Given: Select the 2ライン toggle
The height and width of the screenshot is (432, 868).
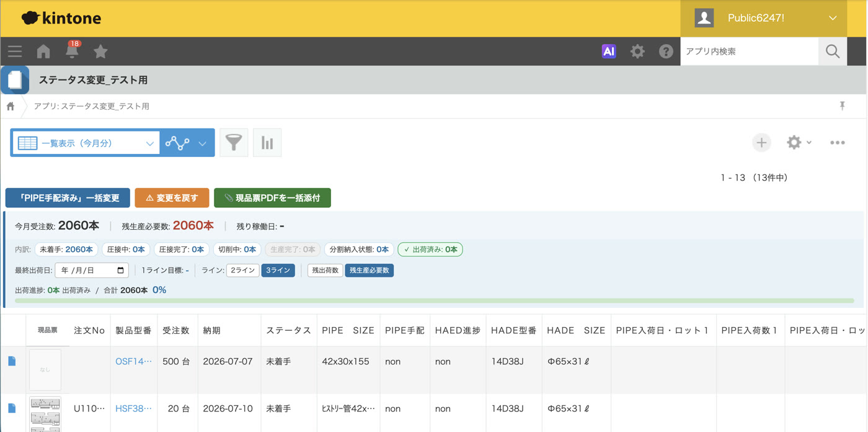Looking at the screenshot, I should click(242, 271).
